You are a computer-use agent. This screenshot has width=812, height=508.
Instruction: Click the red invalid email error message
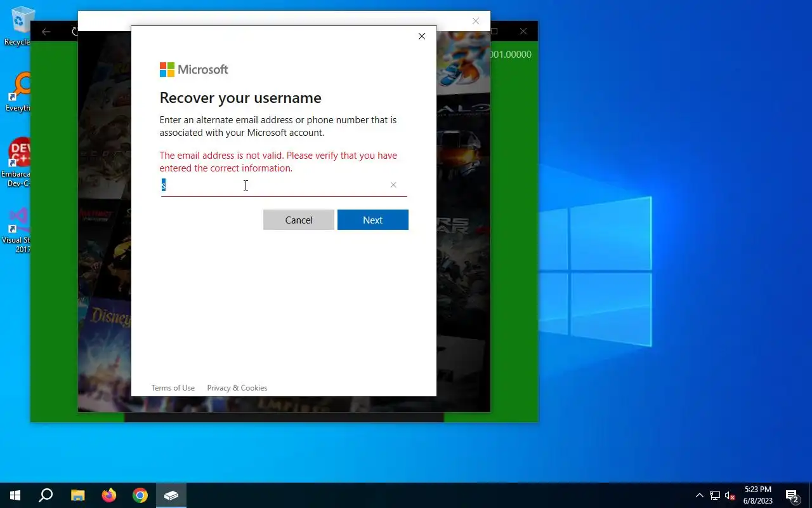coord(278,162)
